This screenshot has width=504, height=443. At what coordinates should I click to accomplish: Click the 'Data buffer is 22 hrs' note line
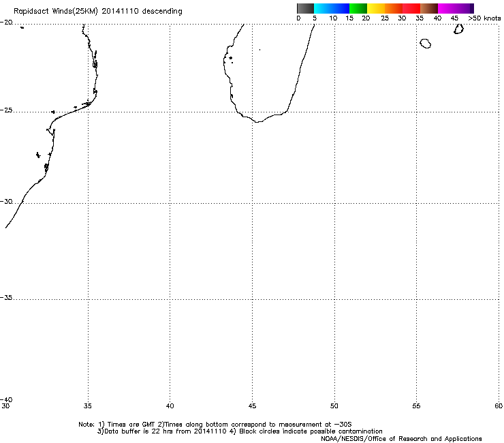(x=240, y=431)
